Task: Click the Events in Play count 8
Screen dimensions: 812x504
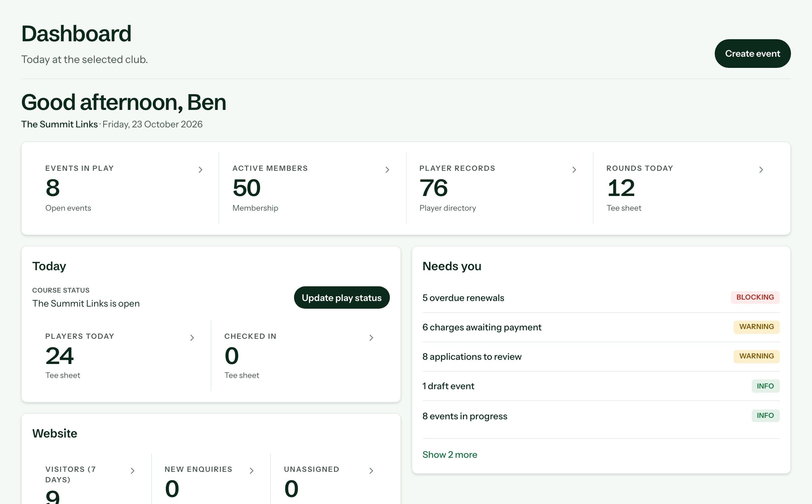Action: click(x=52, y=188)
